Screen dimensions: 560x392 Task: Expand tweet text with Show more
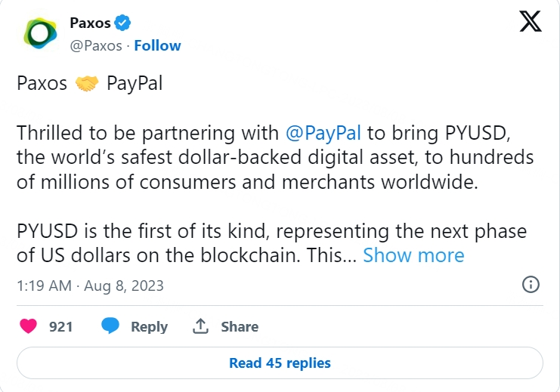(x=413, y=255)
